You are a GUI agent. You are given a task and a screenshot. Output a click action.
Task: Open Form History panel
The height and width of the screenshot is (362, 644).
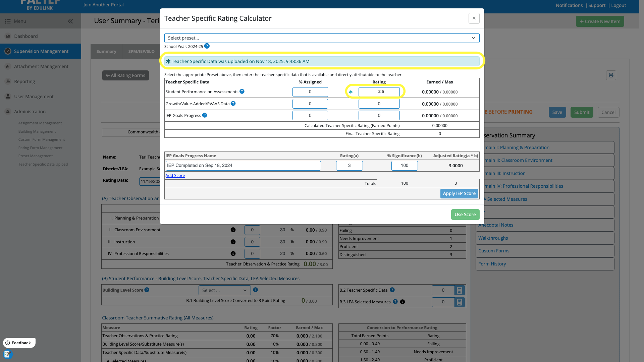pyautogui.click(x=545, y=264)
